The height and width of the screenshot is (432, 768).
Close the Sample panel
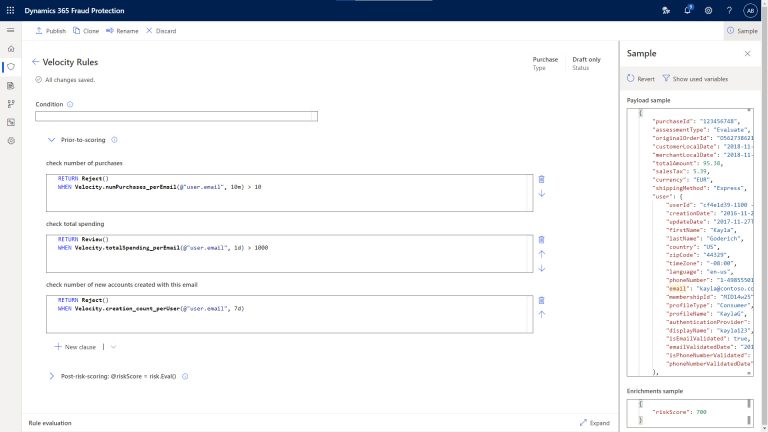click(x=747, y=53)
